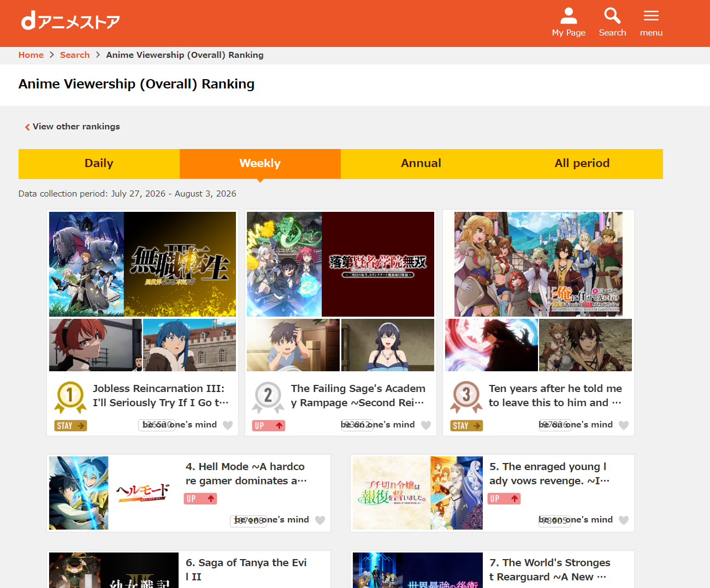Image resolution: width=710 pixels, height=588 pixels.
Task: Open blue-haired character scene in Jobless Reincarnation card
Action: pos(190,345)
